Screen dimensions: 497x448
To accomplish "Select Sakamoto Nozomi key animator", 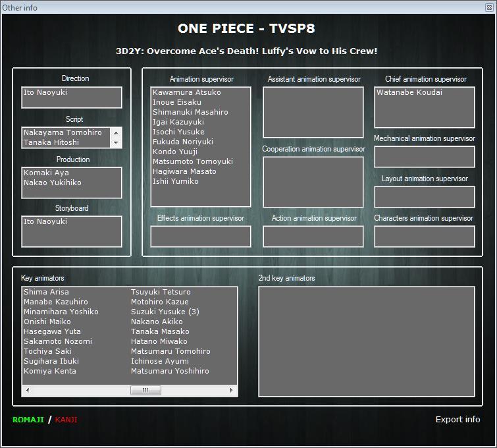I will tap(58, 341).
